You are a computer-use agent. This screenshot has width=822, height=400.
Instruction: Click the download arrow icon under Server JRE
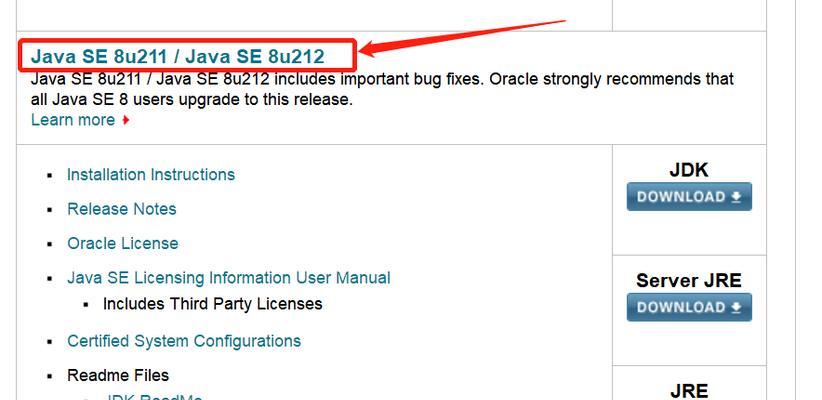736,308
